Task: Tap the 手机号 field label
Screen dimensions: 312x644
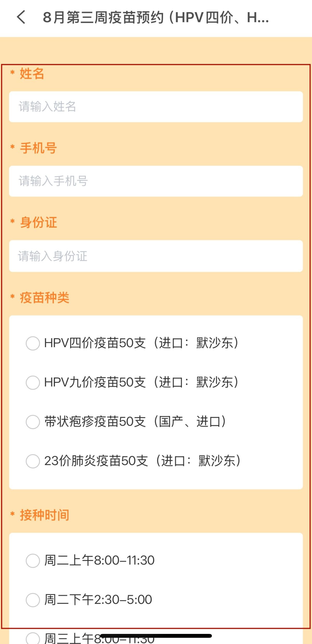Action: point(38,148)
